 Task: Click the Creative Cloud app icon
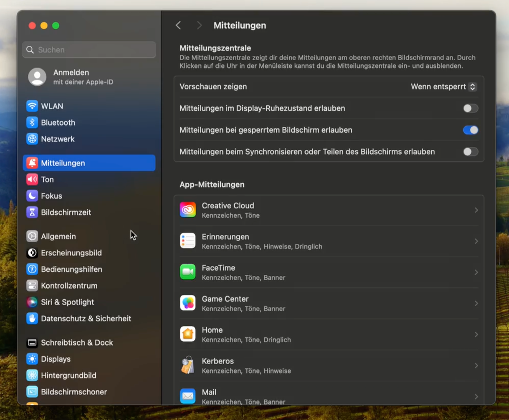188,210
